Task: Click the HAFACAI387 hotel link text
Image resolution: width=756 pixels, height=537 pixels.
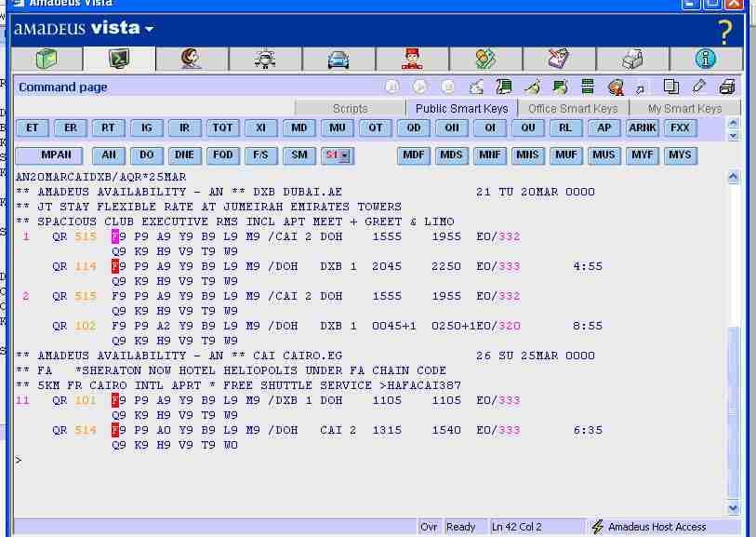Action: coord(420,385)
